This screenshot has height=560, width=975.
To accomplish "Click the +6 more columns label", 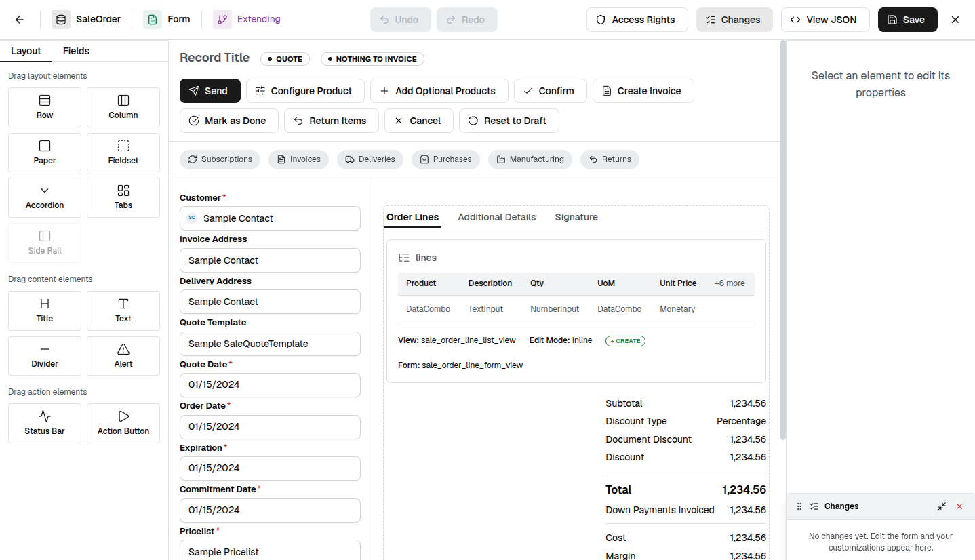I will point(730,283).
